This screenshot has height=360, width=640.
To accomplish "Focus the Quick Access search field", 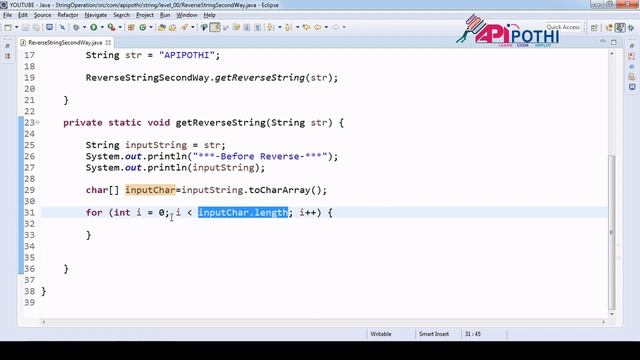I will (x=563, y=27).
